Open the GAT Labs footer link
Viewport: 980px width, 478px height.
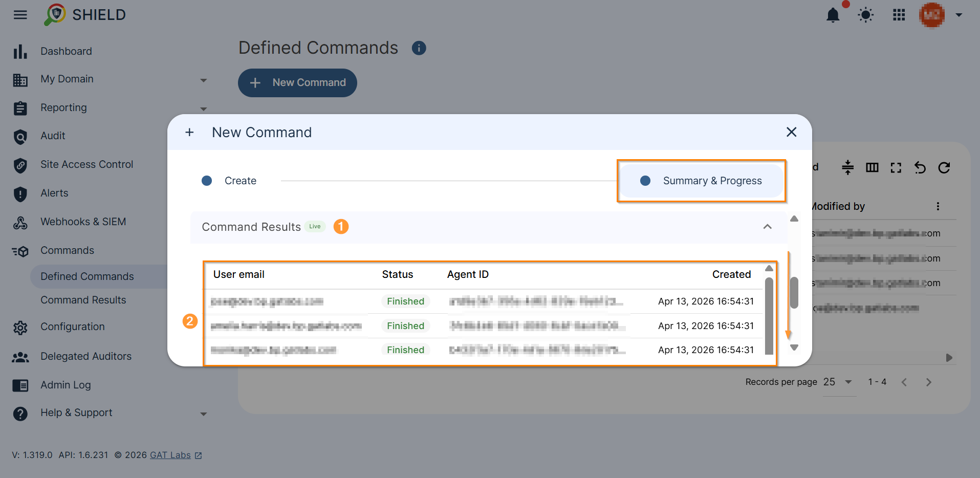[x=169, y=455]
